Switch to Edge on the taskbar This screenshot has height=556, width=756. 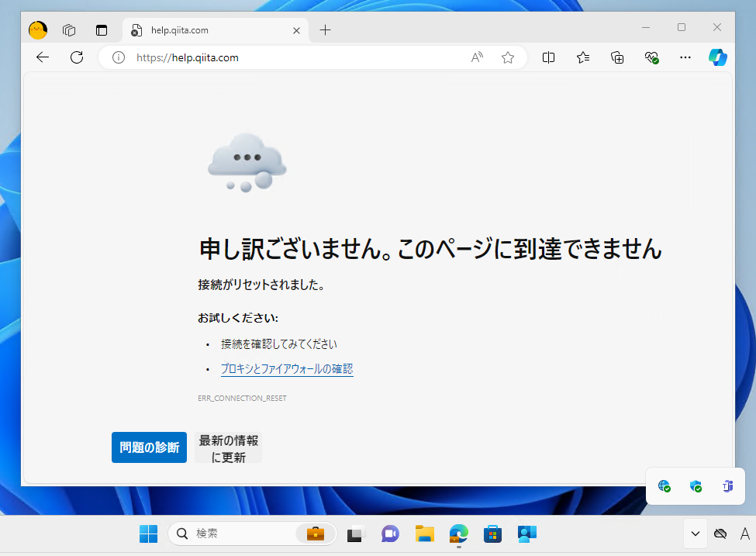tap(458, 534)
